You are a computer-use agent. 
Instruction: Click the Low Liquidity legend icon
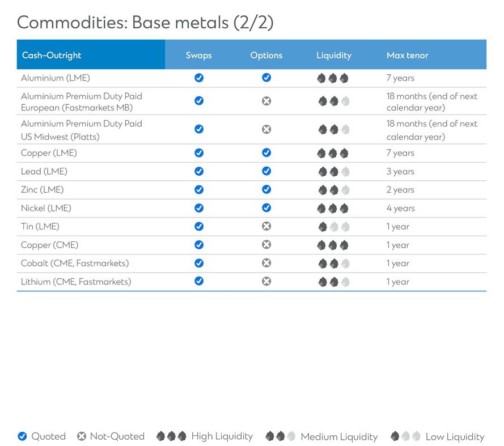(x=405, y=436)
